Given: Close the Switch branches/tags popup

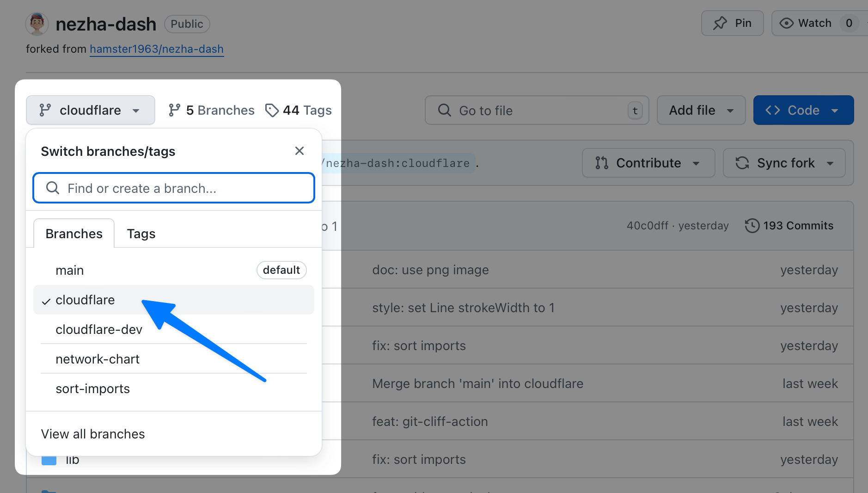Looking at the screenshot, I should [x=300, y=151].
